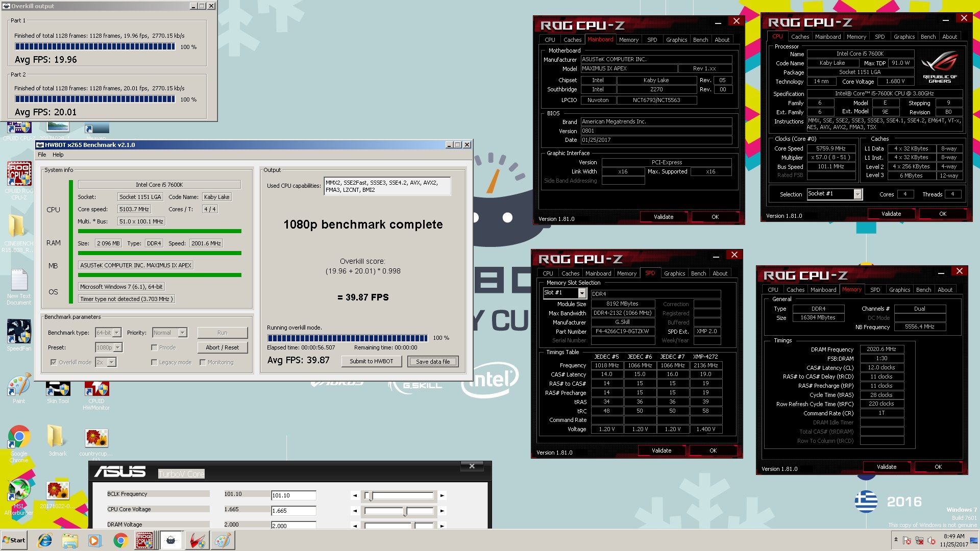Toggle the Legacy mode checkbox
This screenshot has height=551, width=980.
click(x=154, y=362)
